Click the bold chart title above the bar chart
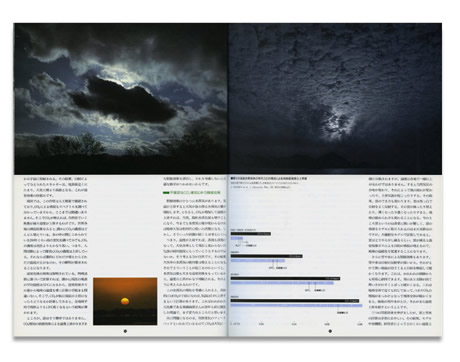460x362 pixels. 269,179
